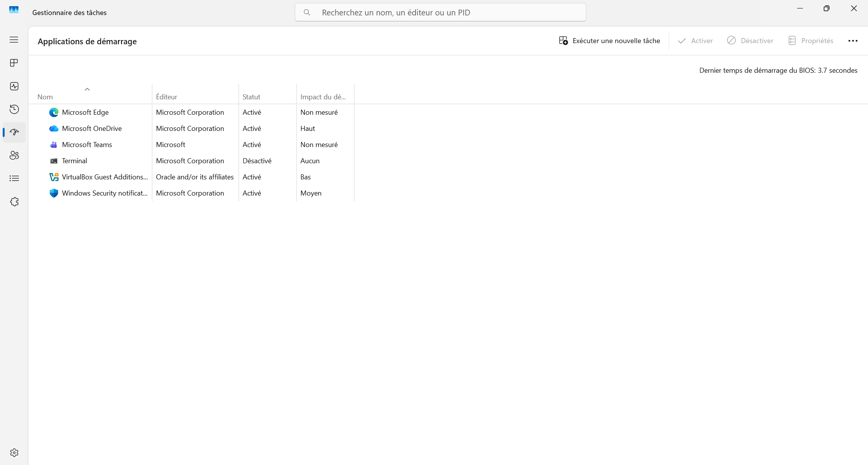The height and width of the screenshot is (465, 868).
Task: Click Microsoft publisher of Teams row
Action: coord(171,145)
